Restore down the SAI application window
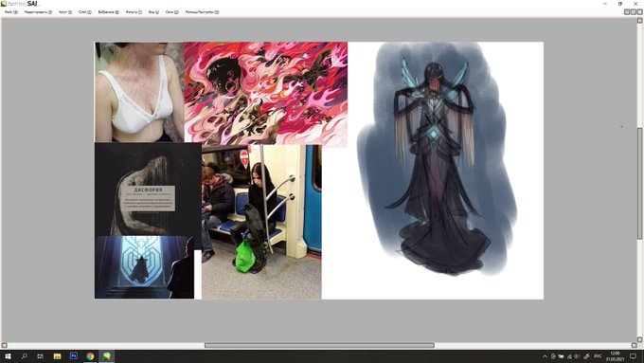The image size is (644, 363). coord(620,4)
